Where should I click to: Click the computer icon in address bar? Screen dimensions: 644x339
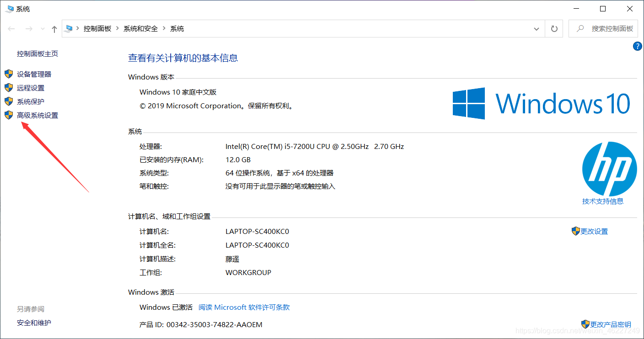pos(70,28)
